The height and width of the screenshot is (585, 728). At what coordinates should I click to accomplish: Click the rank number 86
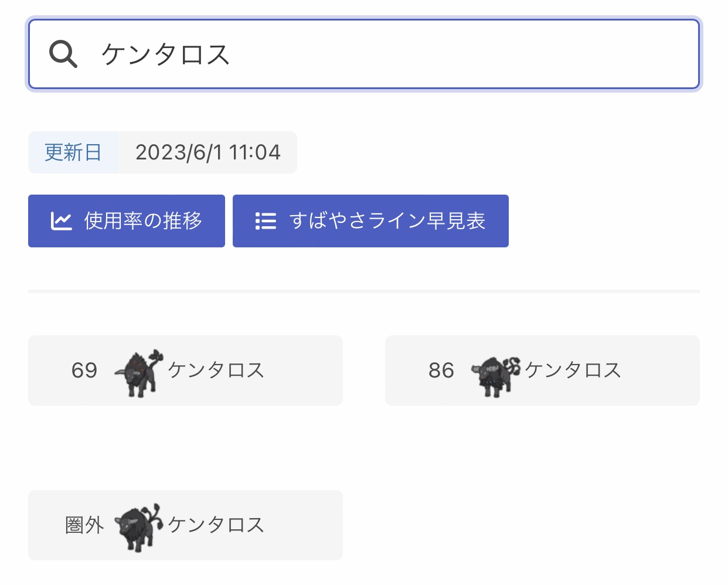[x=441, y=370]
